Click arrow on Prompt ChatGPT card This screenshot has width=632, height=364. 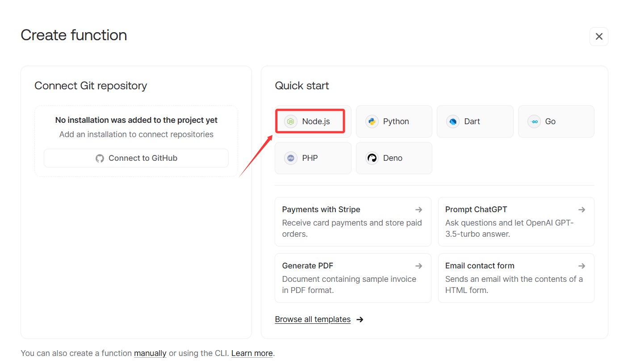(582, 209)
